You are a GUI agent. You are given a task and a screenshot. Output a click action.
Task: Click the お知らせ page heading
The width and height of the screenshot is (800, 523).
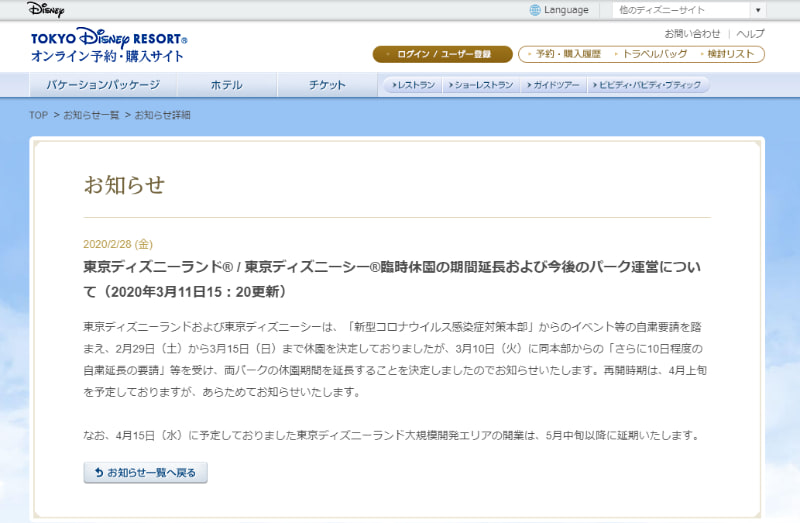124,185
